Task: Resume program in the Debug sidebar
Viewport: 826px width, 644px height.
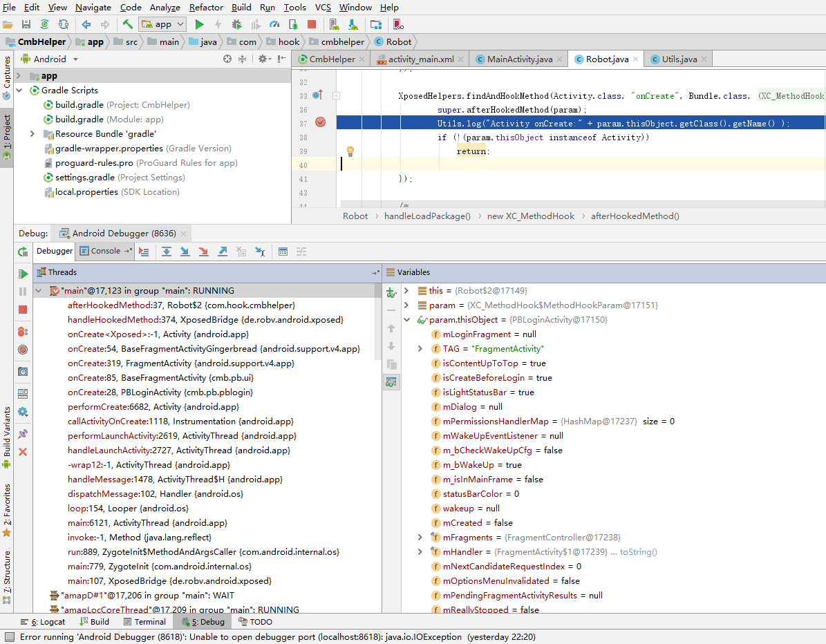Action: tap(23, 274)
